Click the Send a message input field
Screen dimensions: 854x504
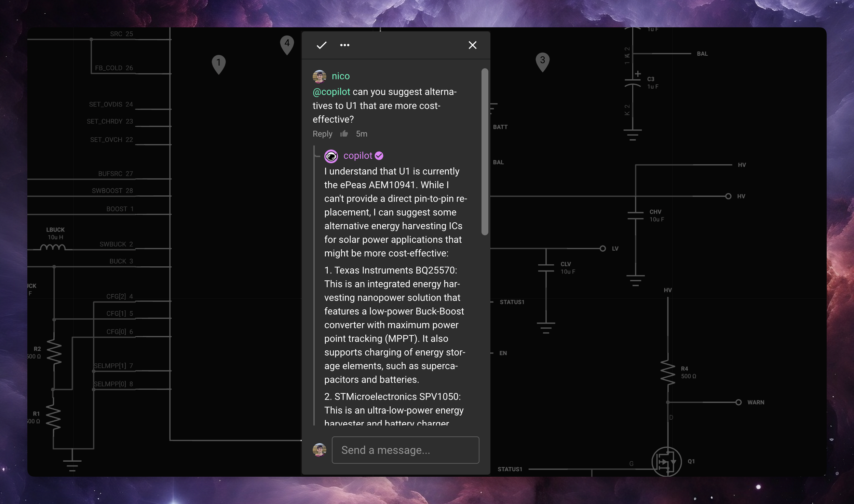tap(405, 450)
